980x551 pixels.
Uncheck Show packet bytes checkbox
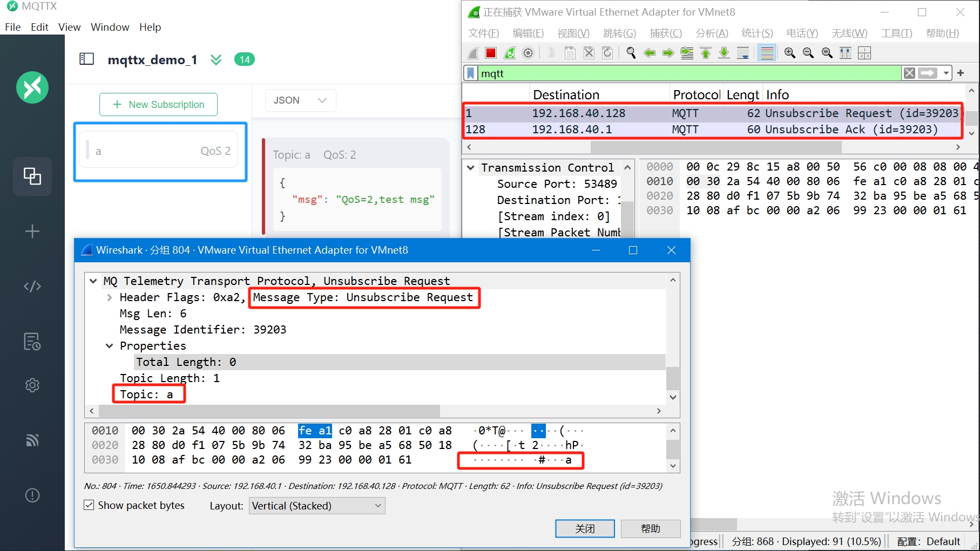pos(89,505)
